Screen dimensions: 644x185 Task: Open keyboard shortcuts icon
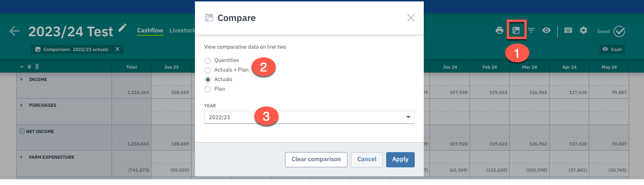568,31
